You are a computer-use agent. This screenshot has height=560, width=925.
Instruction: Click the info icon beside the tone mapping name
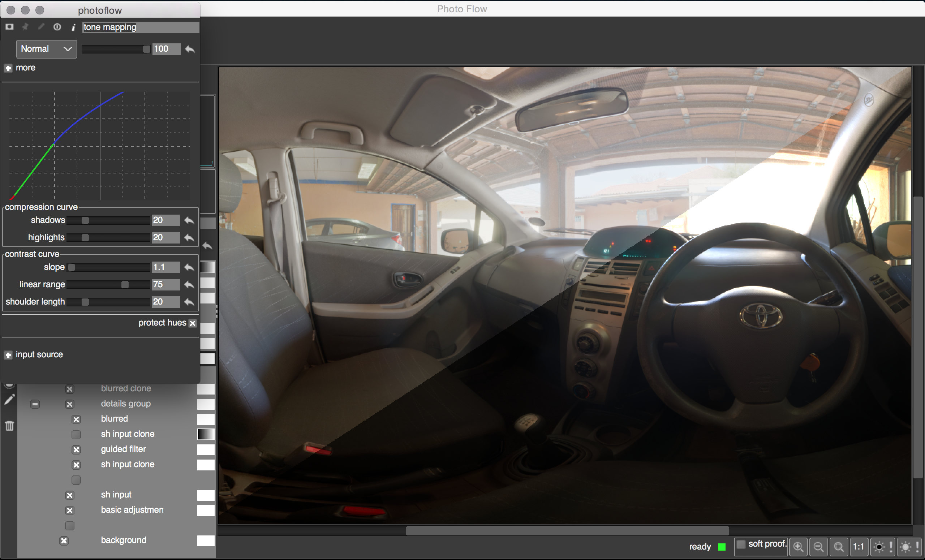click(x=73, y=27)
